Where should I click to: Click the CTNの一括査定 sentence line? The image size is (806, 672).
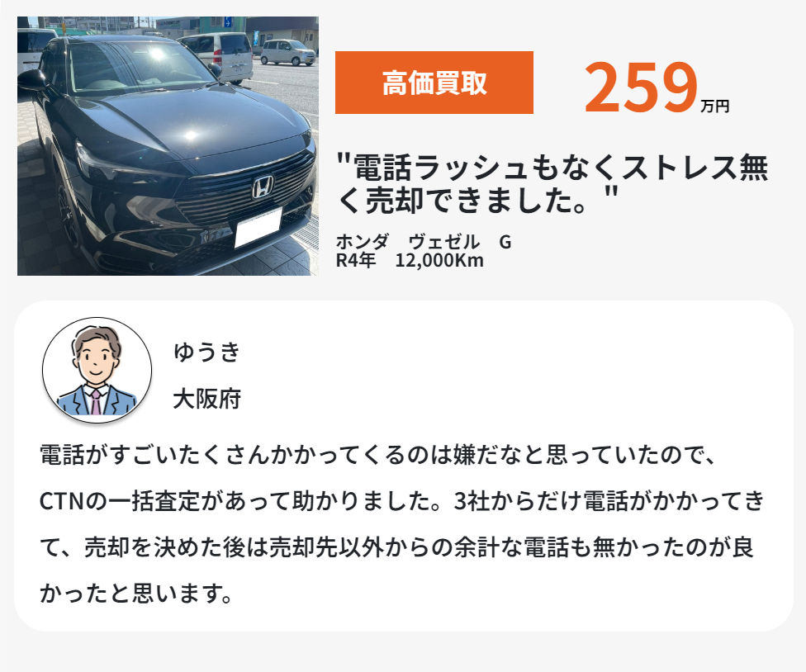pos(402,501)
